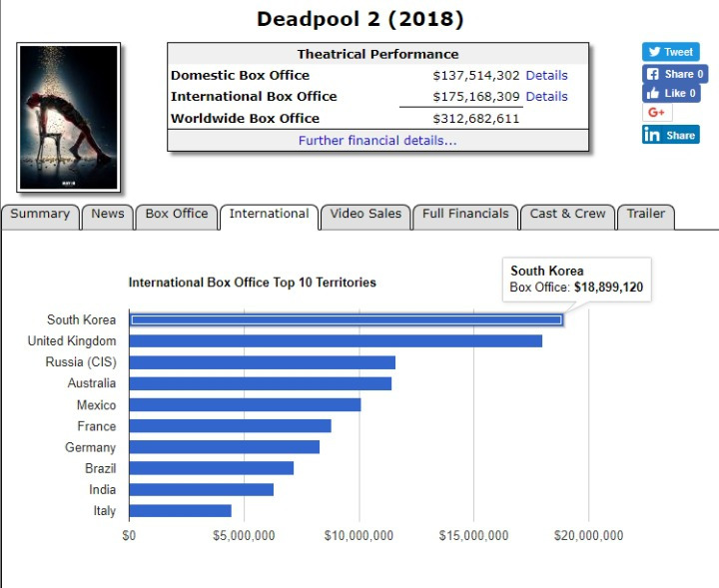Click the $20,000,000 axis tick label
This screenshot has height=588, width=719.
coord(589,535)
